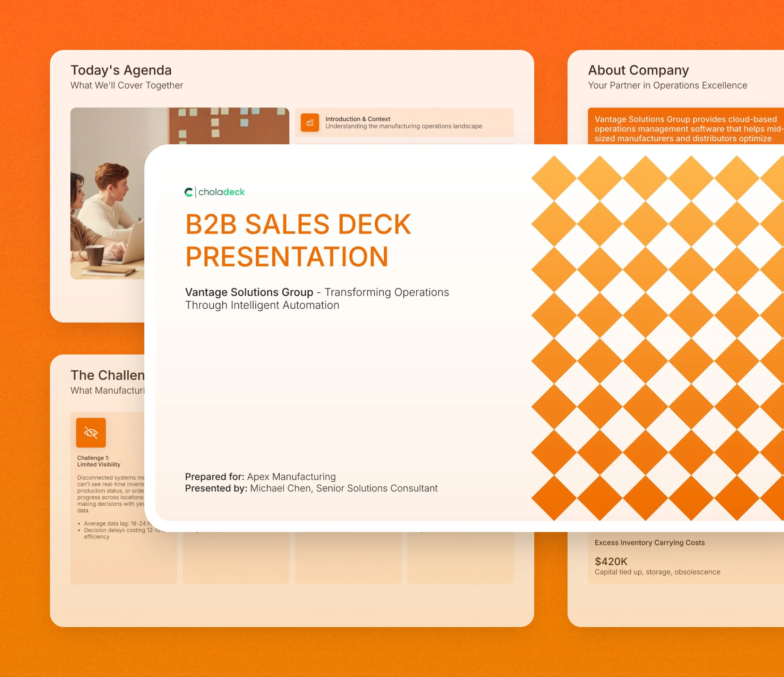Click the Limited Visibility crossed-eye icon
Screen dimensions: 784x677
point(91,432)
